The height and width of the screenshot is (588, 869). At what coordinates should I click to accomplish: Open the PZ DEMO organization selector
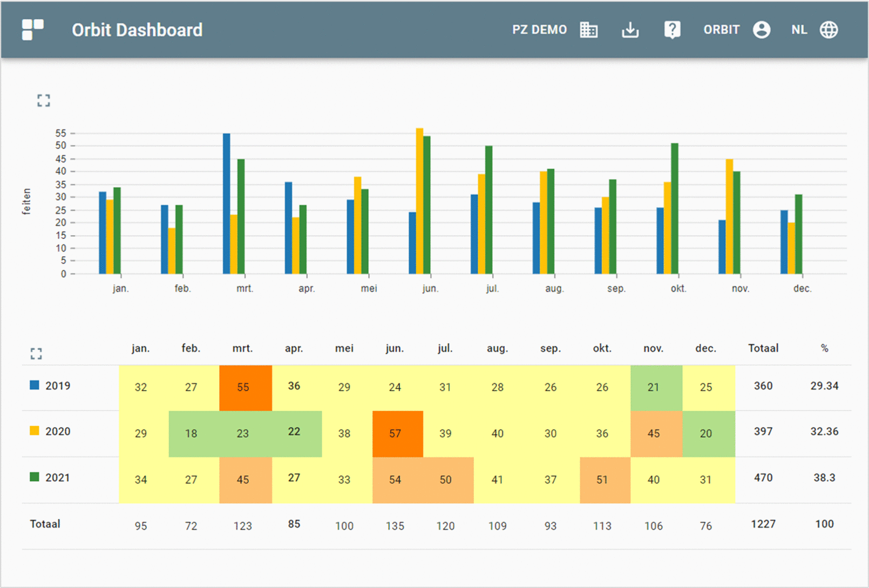pyautogui.click(x=540, y=30)
